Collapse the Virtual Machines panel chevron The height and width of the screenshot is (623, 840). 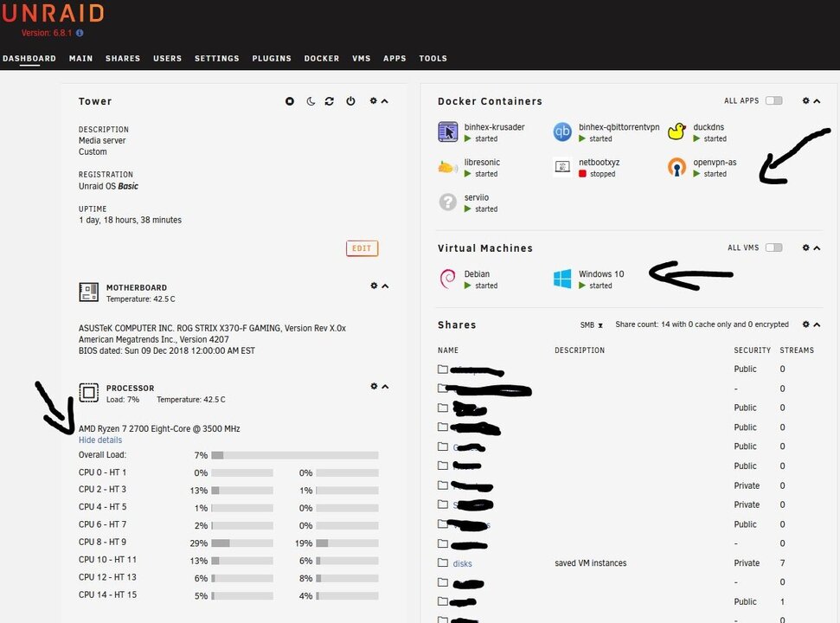pos(817,247)
